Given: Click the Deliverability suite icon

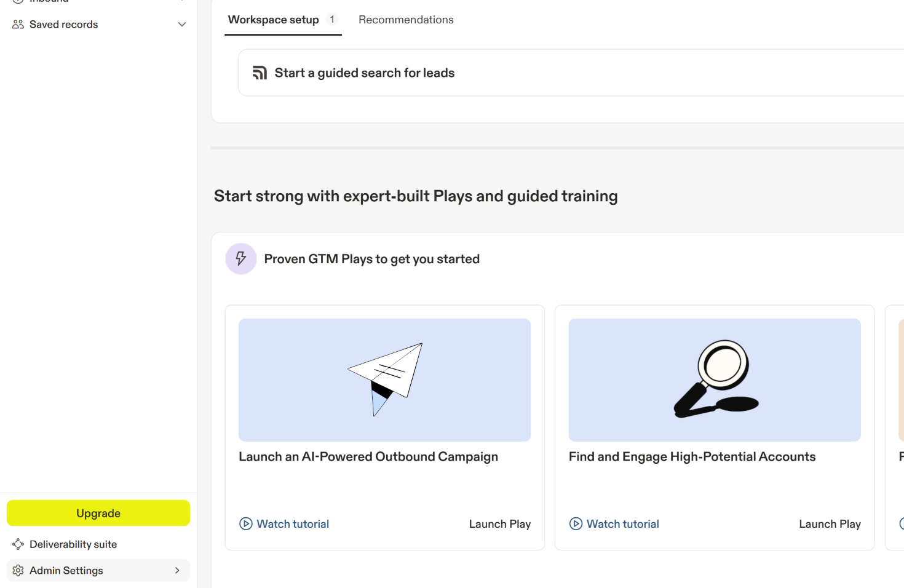Looking at the screenshot, I should coord(18,544).
